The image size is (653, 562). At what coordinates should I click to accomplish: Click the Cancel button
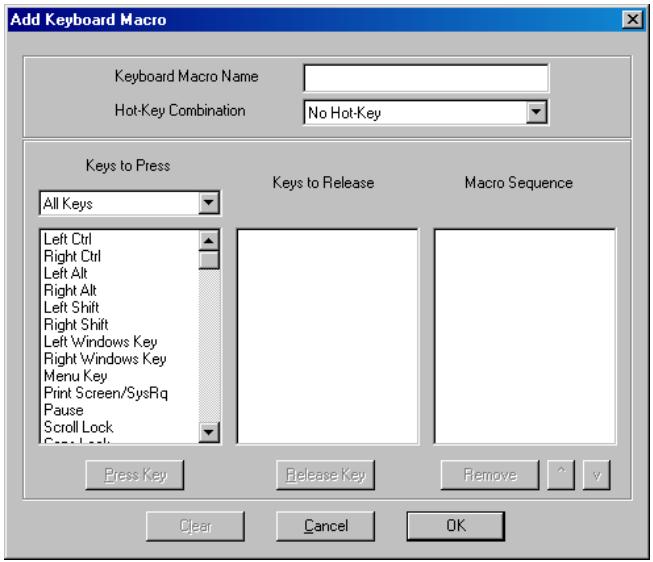(x=326, y=525)
